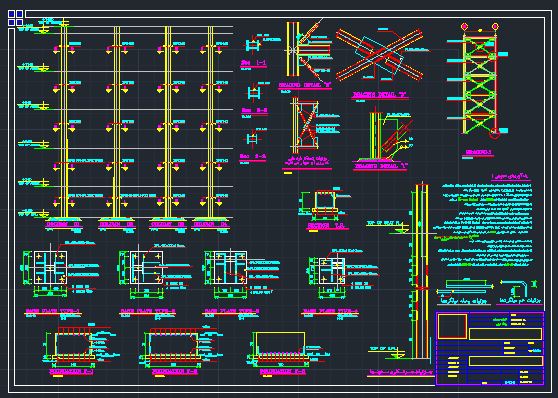Click the square logo box in title block

[x=452, y=326]
